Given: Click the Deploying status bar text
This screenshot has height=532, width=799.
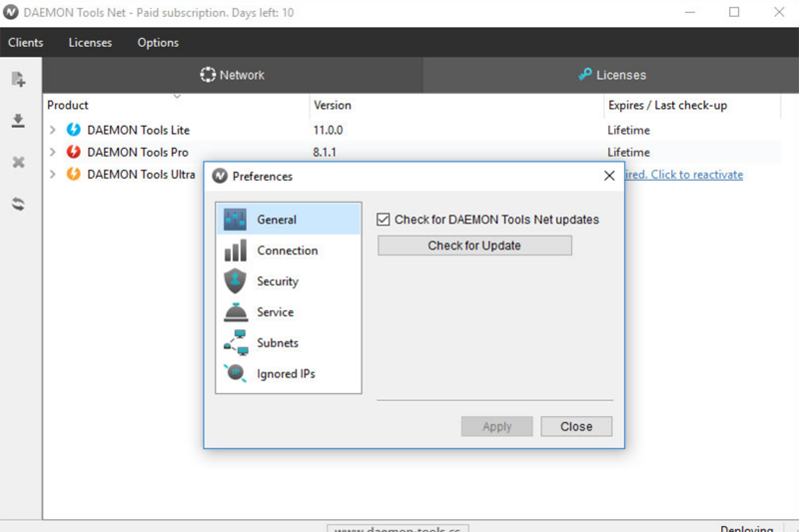Looking at the screenshot, I should click(746, 528).
